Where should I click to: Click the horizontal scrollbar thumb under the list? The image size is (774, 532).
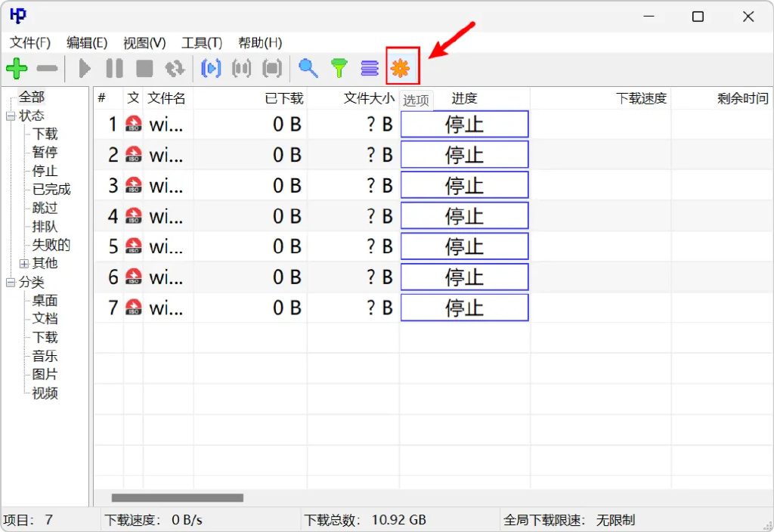point(178,498)
